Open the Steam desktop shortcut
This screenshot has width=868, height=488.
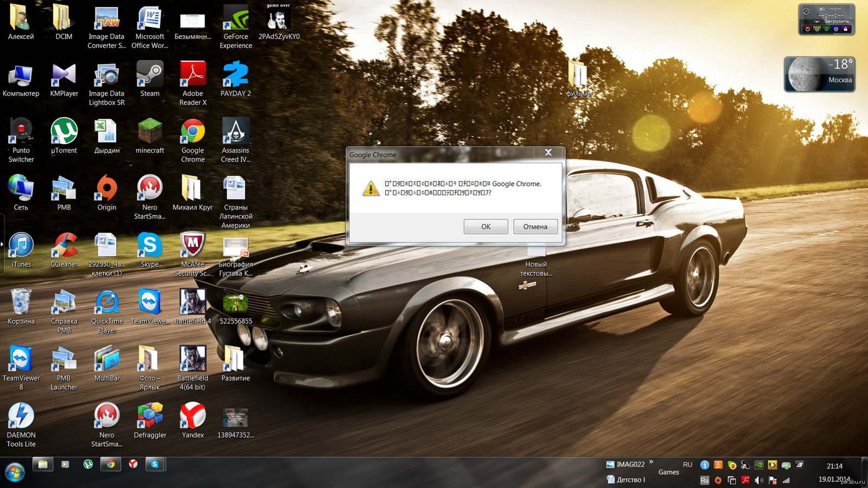(150, 79)
